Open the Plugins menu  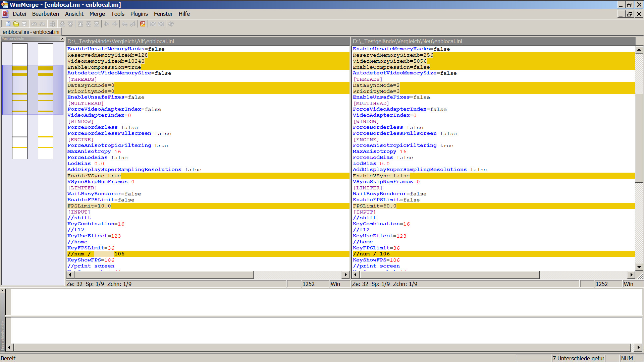pos(139,14)
